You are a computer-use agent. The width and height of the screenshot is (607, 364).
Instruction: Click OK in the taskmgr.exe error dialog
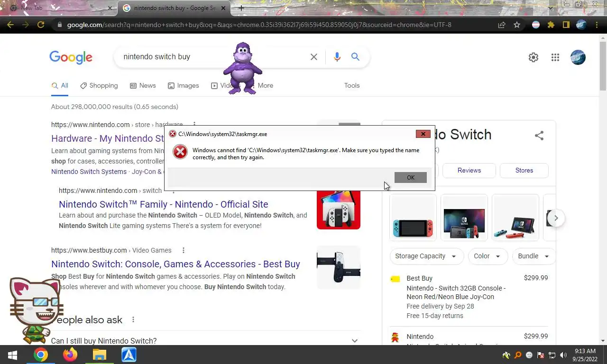click(410, 177)
